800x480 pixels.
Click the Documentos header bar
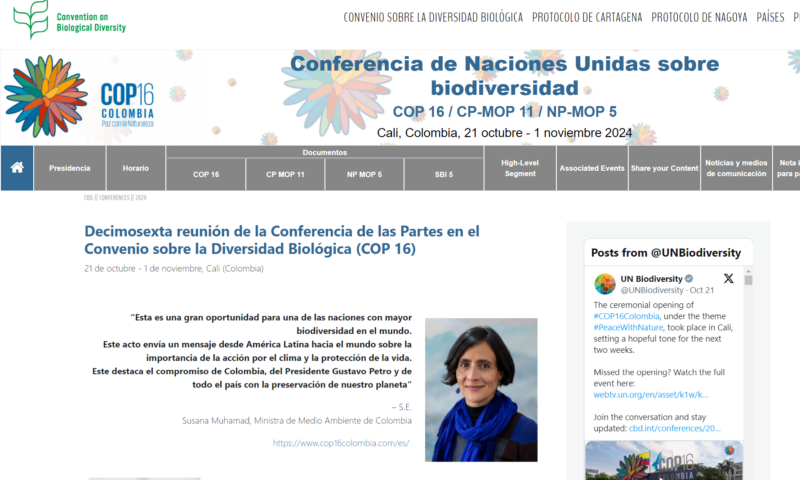[x=325, y=152]
